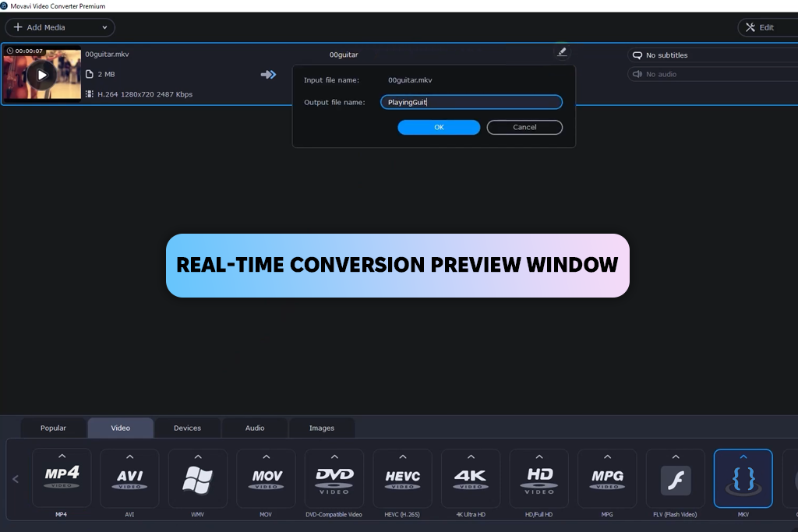798x532 pixels.
Task: Select the MPG video format icon
Action: tap(607, 477)
